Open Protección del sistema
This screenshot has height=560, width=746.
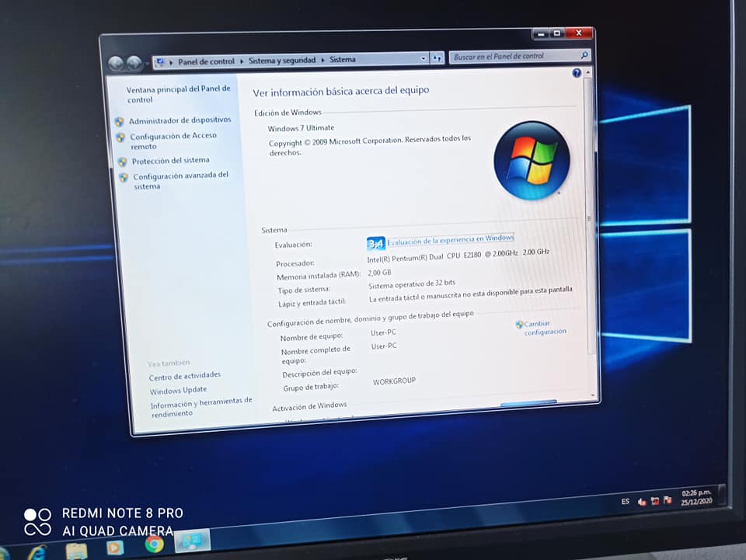(x=170, y=161)
